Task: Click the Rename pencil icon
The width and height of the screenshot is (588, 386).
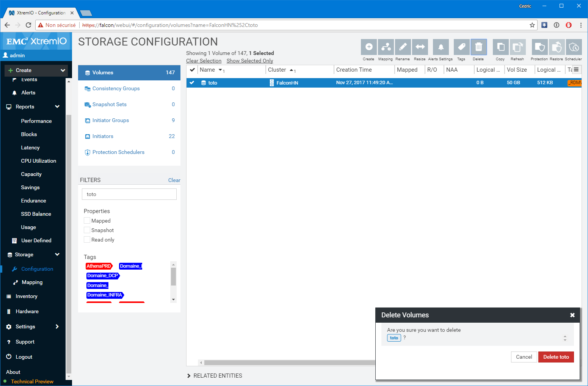Action: pyautogui.click(x=403, y=47)
